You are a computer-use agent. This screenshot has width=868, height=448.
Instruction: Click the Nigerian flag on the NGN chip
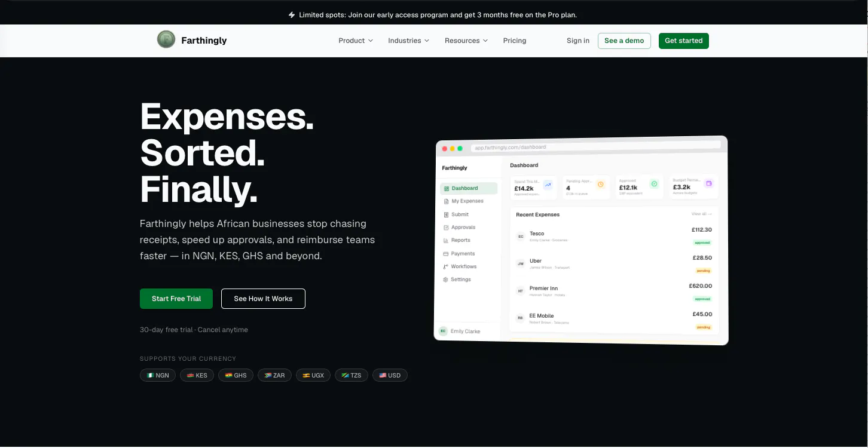[150, 376]
